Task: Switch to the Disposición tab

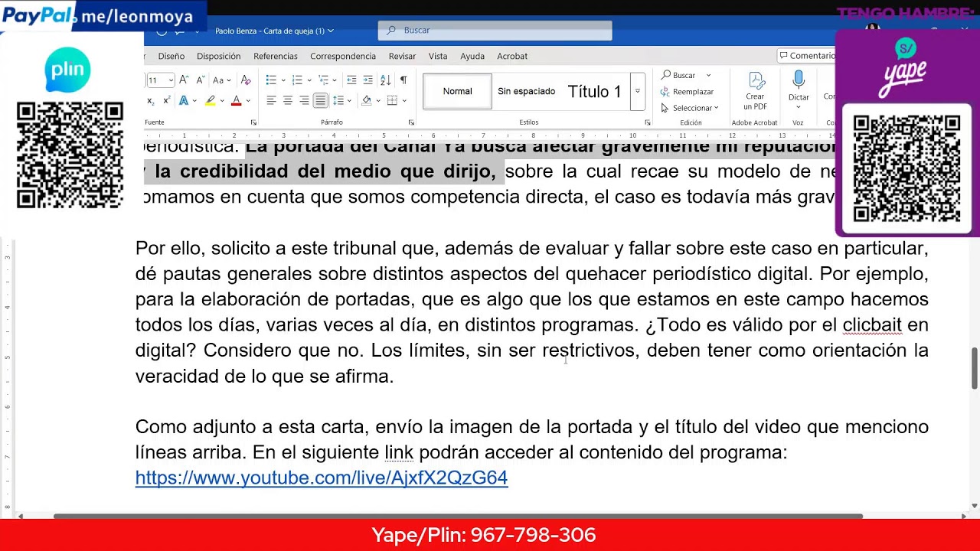Action: tap(218, 56)
